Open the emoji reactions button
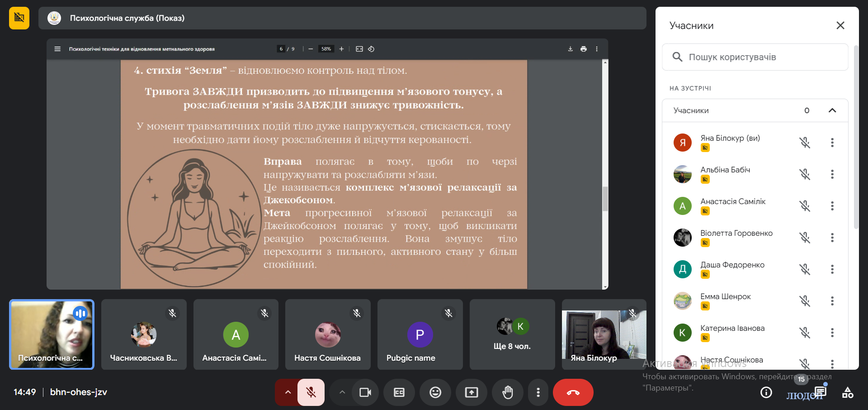Viewport: 868px width, 410px height. 435,392
